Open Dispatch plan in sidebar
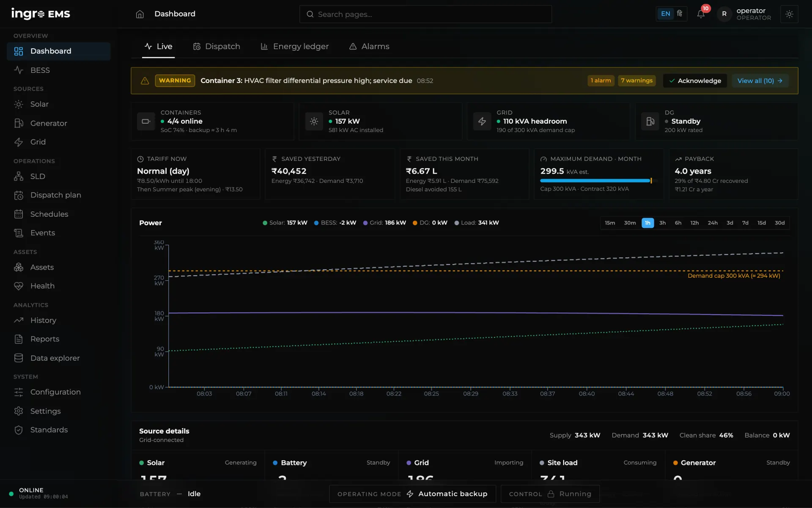 pyautogui.click(x=58, y=195)
